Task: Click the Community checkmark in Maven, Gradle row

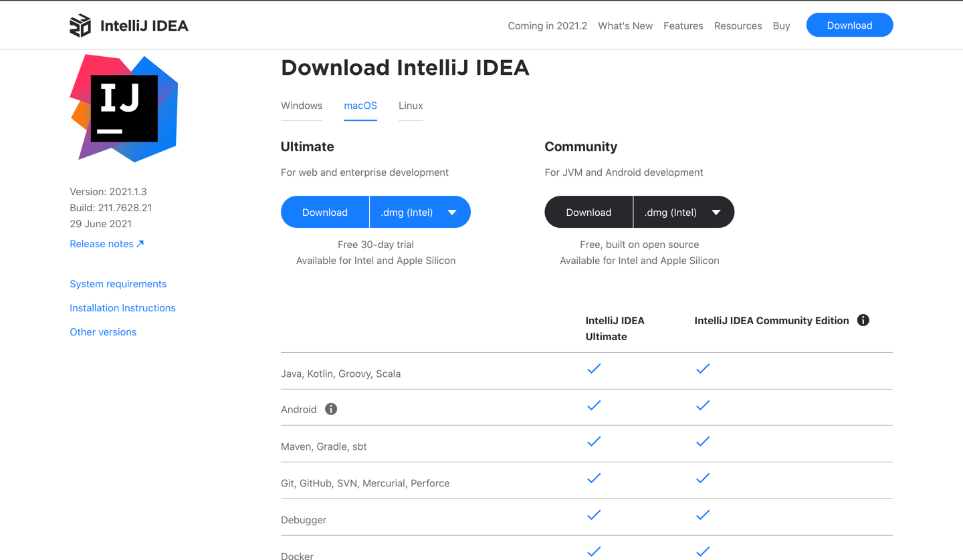Action: [x=703, y=441]
